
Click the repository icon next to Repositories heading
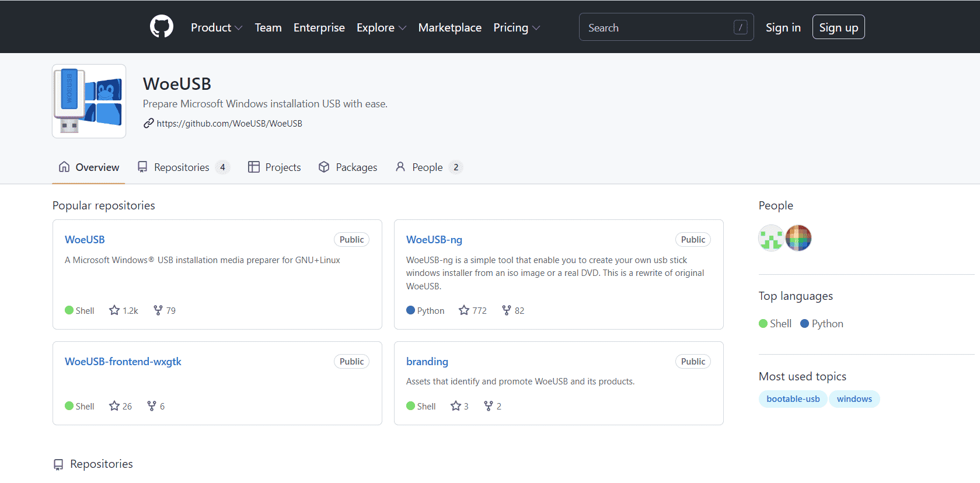tap(58, 464)
